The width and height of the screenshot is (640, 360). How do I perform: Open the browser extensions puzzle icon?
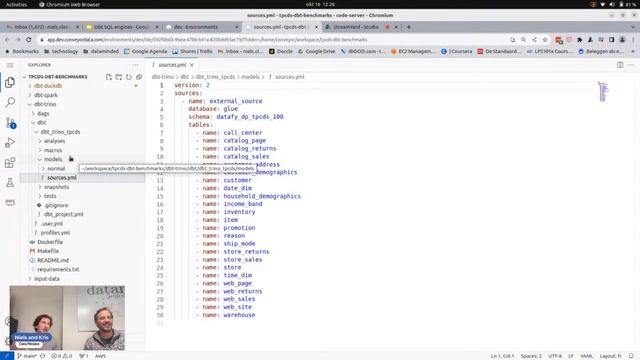click(x=579, y=40)
